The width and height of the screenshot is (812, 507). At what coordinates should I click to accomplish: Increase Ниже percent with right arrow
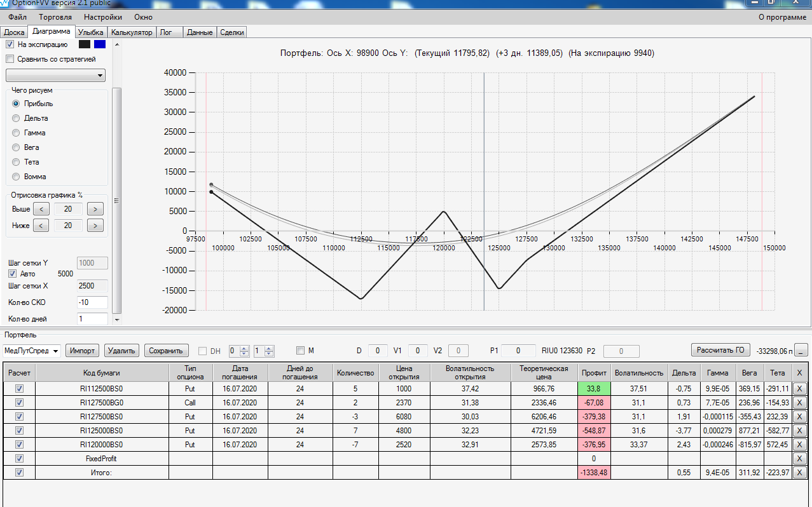pos(95,226)
